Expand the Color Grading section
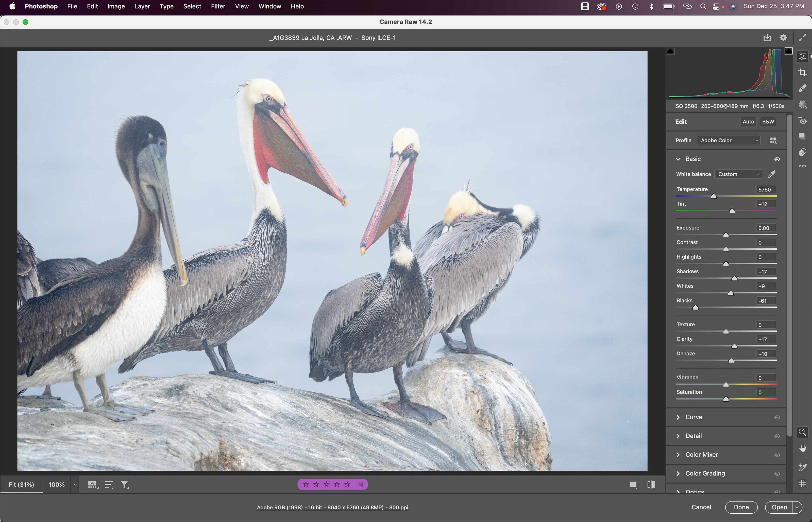Image resolution: width=812 pixels, height=522 pixels. click(x=678, y=474)
